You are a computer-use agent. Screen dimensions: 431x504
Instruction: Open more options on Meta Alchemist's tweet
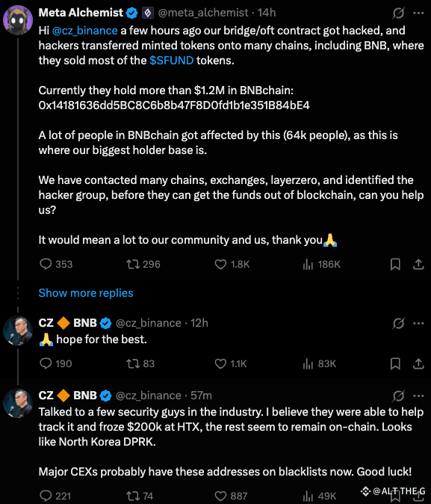point(418,13)
